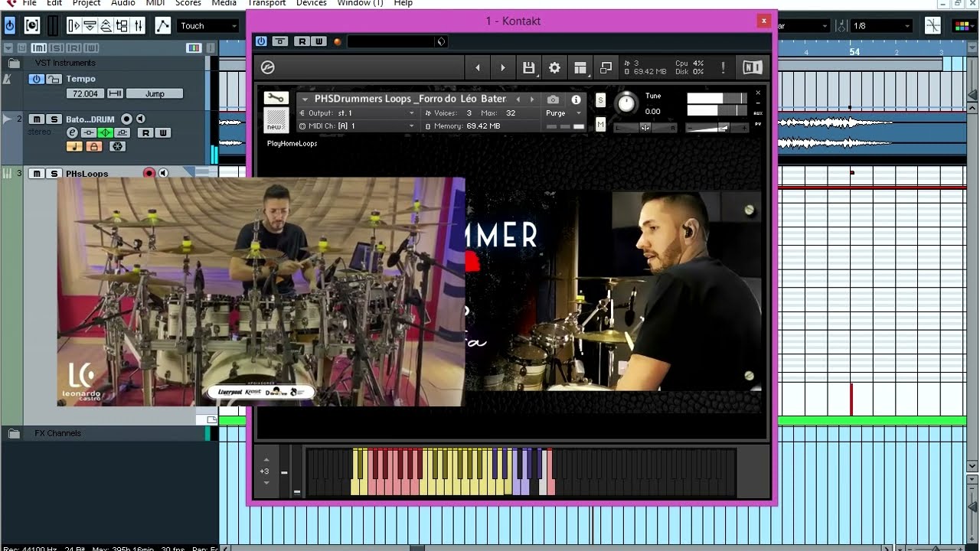Click the automation curve tool in toolbar
The width and height of the screenshot is (980, 551).
click(x=162, y=25)
